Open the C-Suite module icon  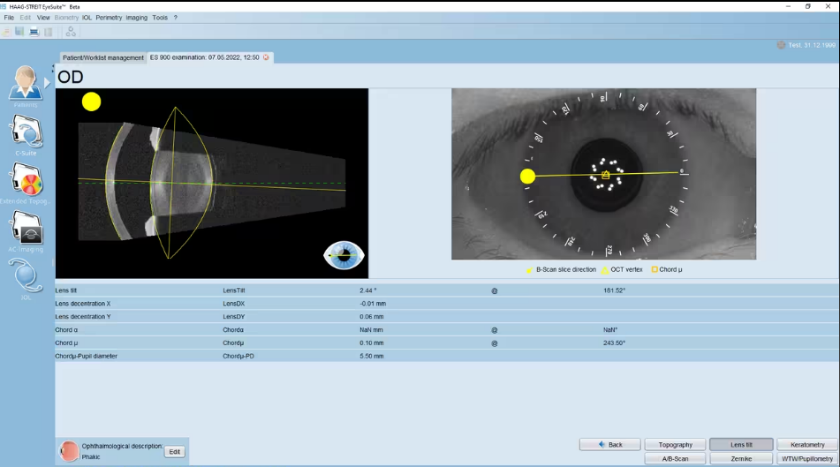[26, 133]
